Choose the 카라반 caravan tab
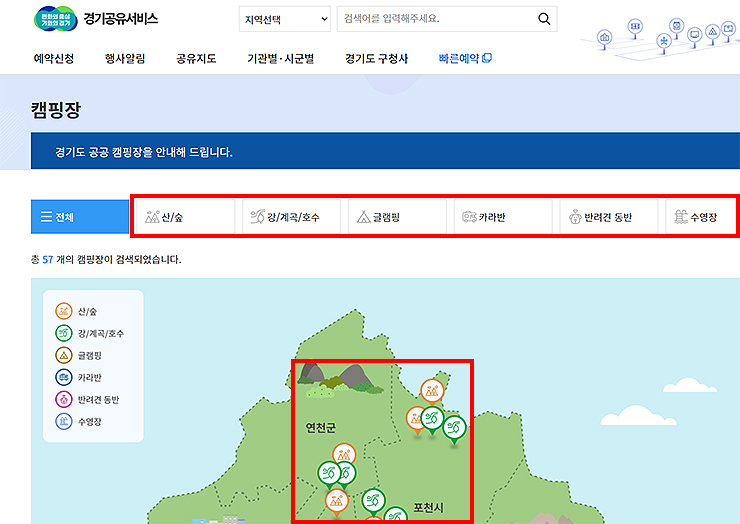740x524 pixels. [x=503, y=217]
